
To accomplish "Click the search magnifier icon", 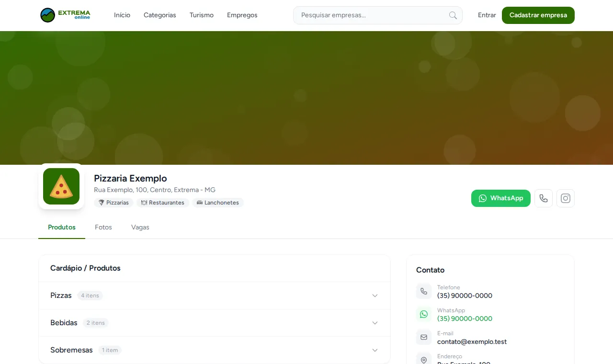I will [453, 15].
